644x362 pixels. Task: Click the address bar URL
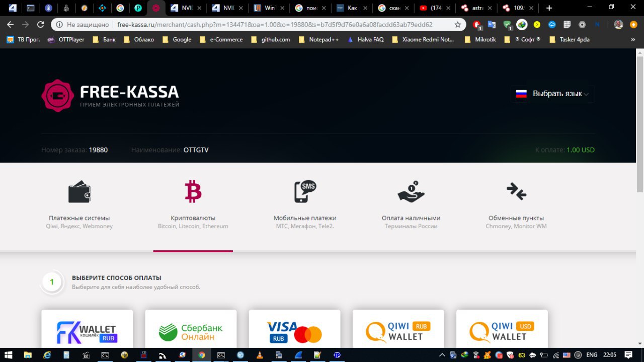275,25
